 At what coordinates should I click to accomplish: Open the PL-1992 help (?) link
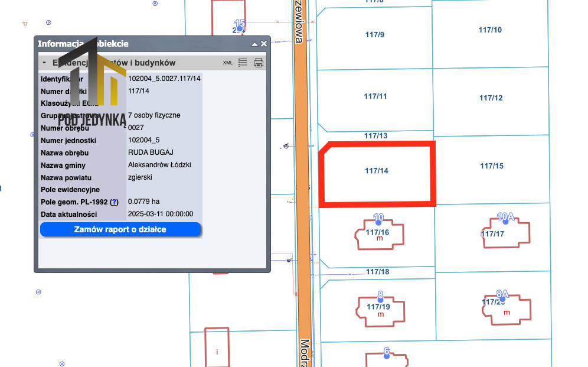click(115, 202)
